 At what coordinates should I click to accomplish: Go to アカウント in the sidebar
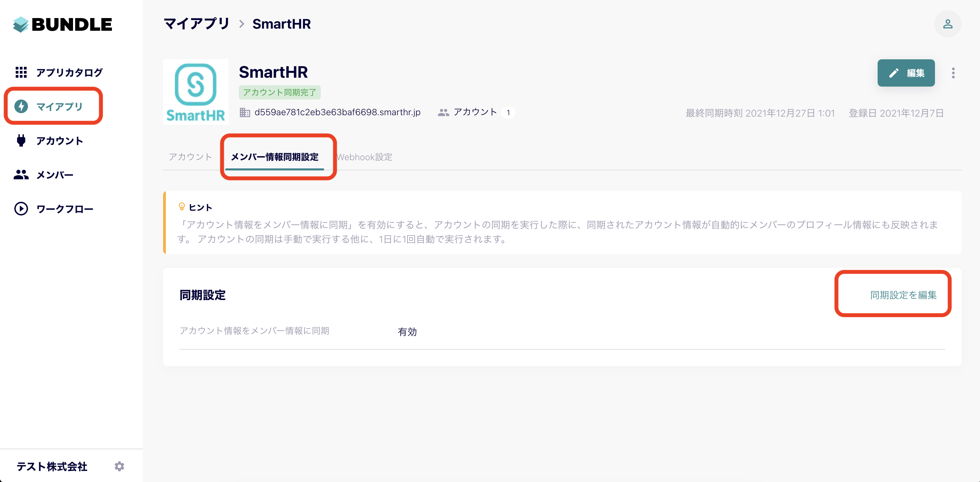60,141
